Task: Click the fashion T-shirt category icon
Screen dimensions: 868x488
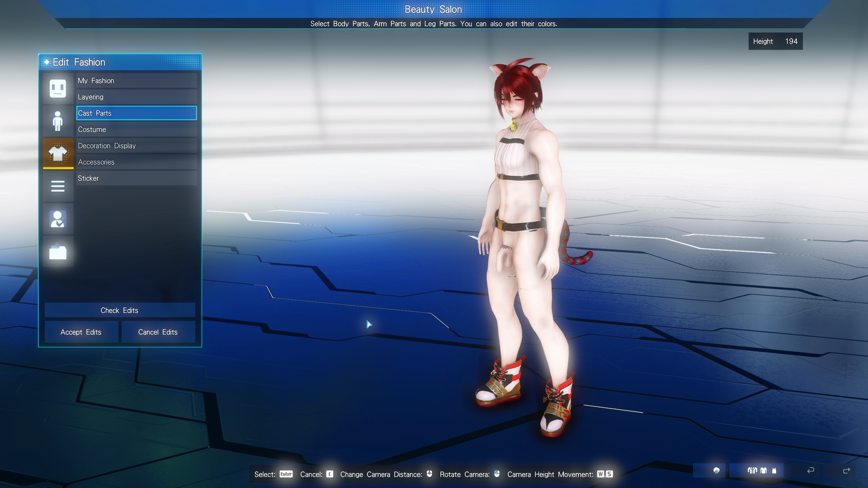Action: click(58, 154)
